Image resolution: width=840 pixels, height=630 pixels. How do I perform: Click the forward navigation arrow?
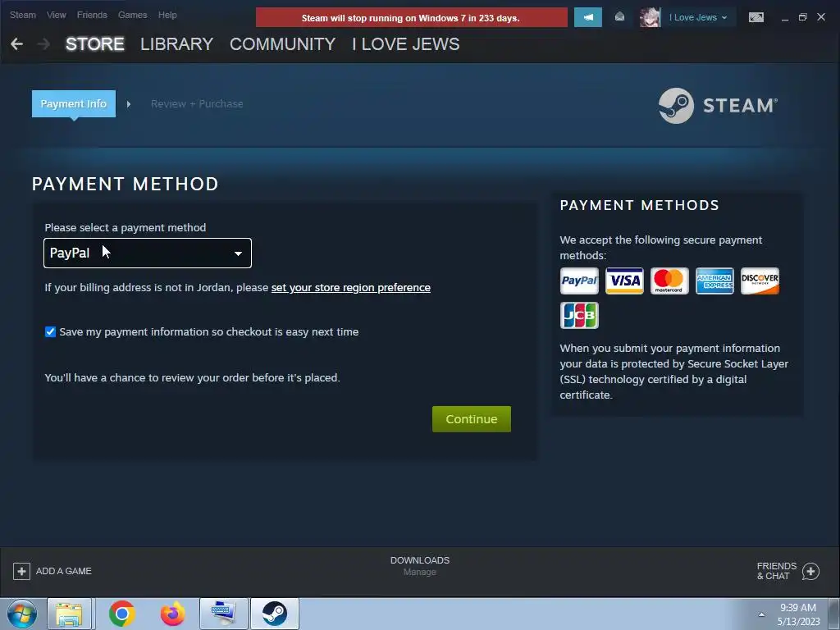(x=44, y=44)
